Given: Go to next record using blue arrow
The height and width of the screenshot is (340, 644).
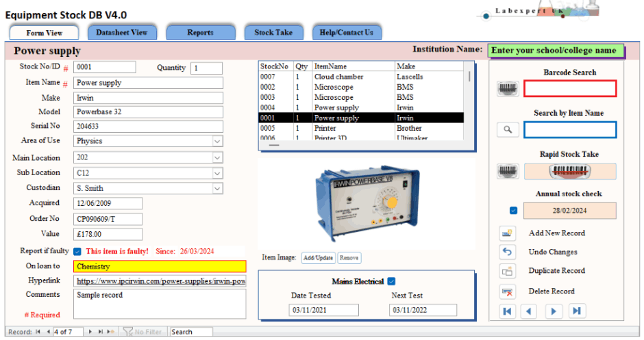Looking at the screenshot, I should point(554,311).
